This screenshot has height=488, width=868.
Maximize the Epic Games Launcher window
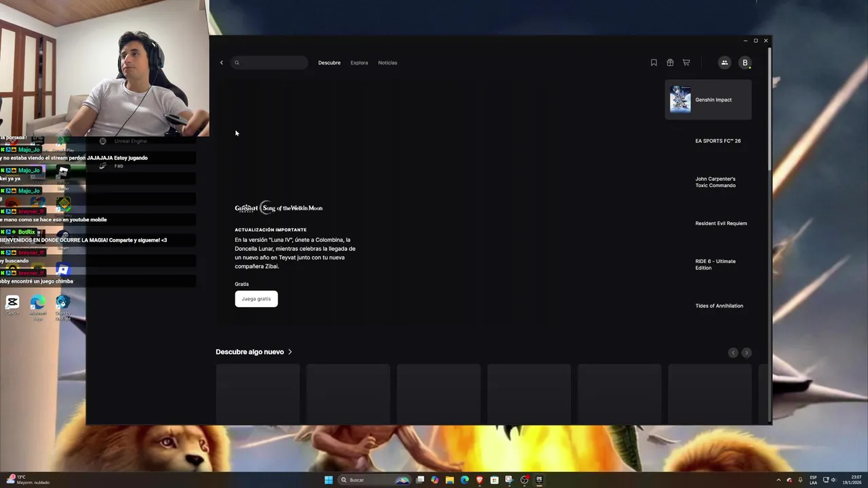click(755, 41)
